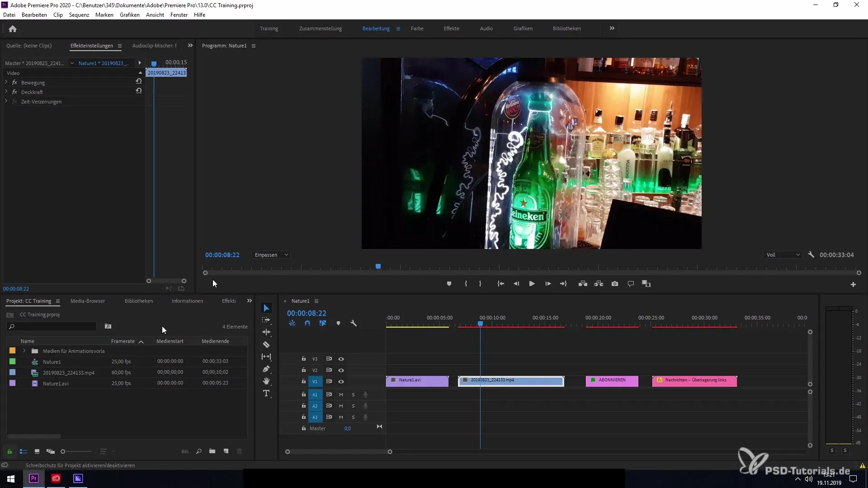Add marker in Program monitor
This screenshot has width=868, height=488.
click(x=449, y=284)
